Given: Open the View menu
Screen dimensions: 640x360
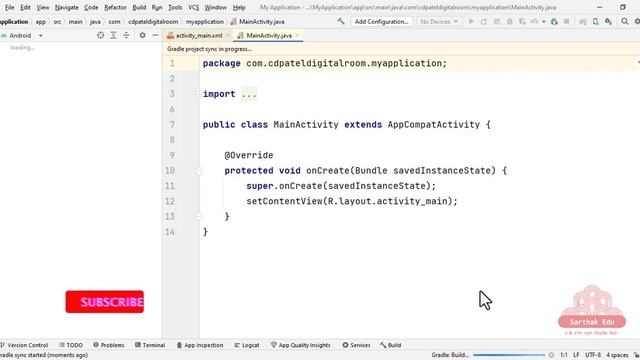Looking at the screenshot, I should 42,7.
